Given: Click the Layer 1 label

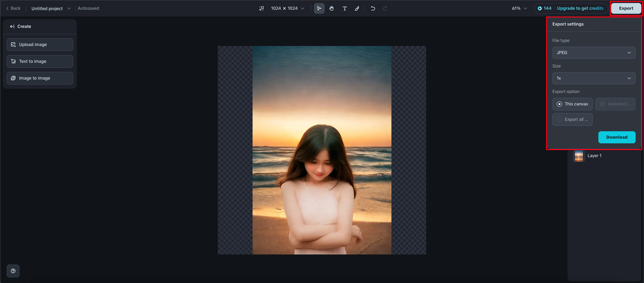Looking at the screenshot, I should coord(595,156).
